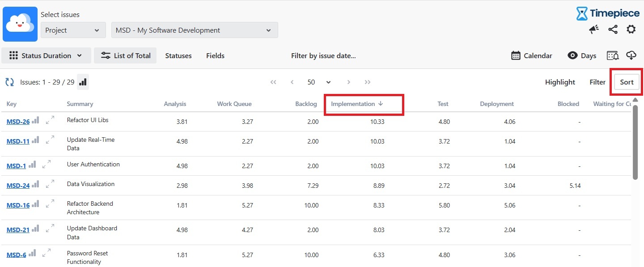644x267 pixels.
Task: Click the megaphone announcements icon
Action: point(594,30)
